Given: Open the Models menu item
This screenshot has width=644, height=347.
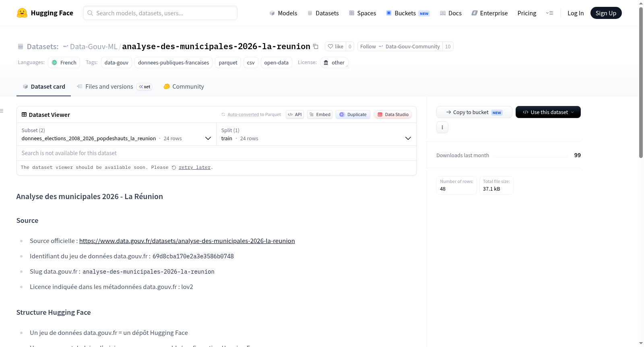Looking at the screenshot, I should pyautogui.click(x=283, y=13).
